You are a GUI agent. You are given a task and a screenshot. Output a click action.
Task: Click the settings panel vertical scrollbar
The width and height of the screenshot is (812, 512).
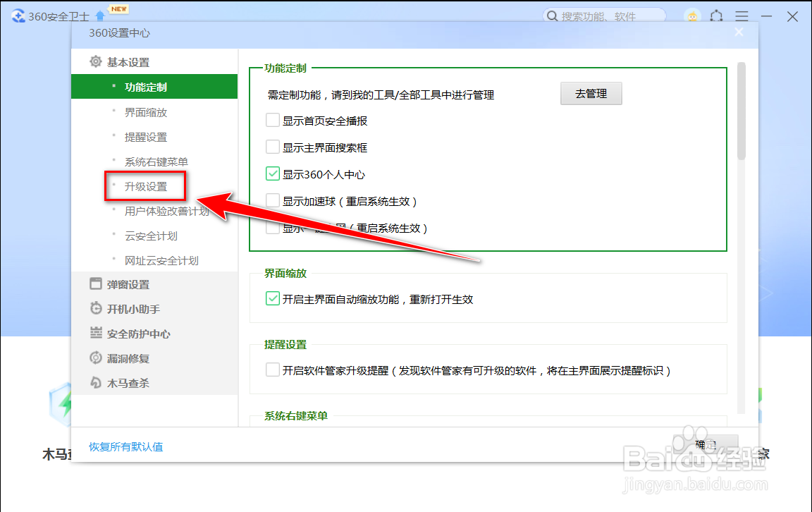[741, 111]
